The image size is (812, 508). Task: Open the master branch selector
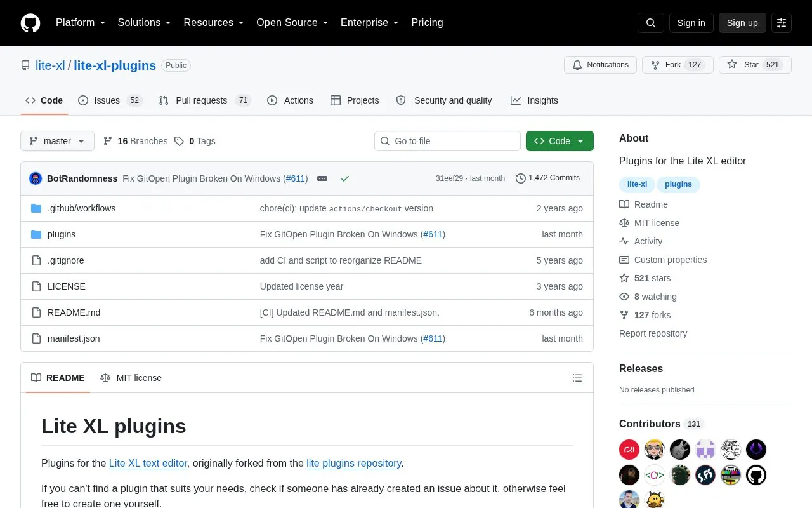[57, 141]
